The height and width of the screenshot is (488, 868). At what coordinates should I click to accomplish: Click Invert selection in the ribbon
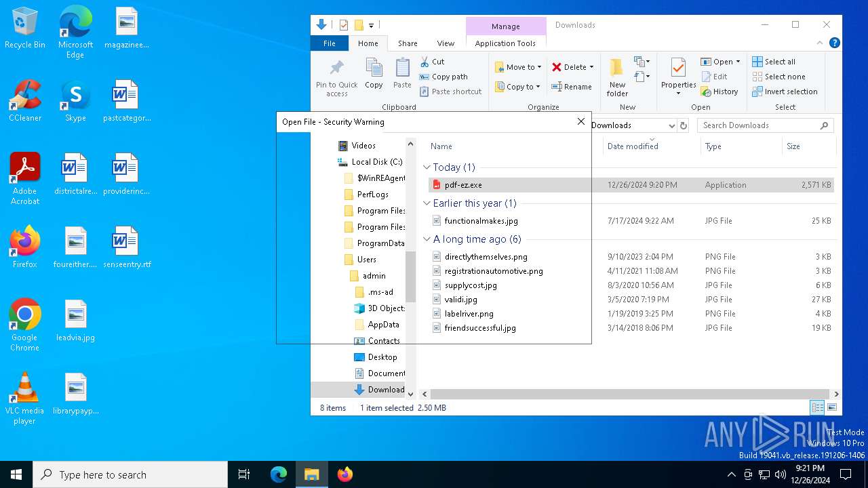(785, 91)
